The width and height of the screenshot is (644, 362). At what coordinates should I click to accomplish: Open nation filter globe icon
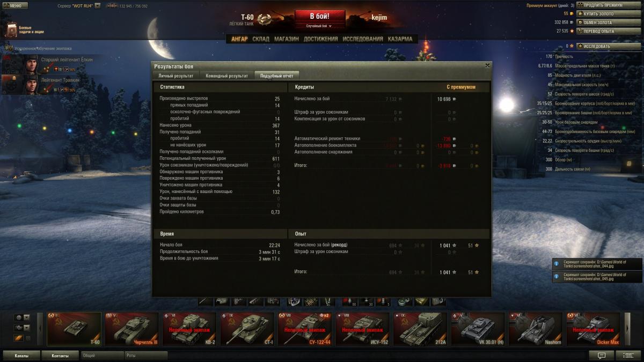(19, 317)
